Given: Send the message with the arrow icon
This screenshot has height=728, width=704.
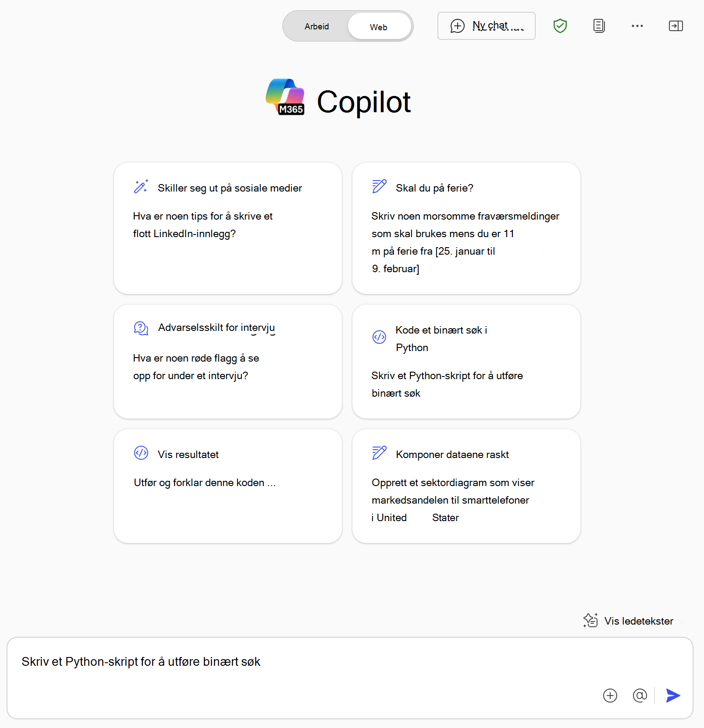Looking at the screenshot, I should (x=673, y=696).
